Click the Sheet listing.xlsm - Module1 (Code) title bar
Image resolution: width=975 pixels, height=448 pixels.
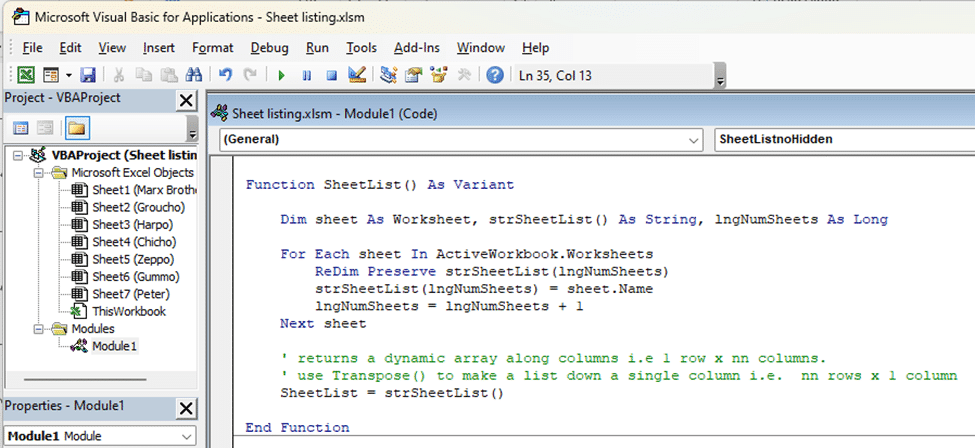pos(591,113)
